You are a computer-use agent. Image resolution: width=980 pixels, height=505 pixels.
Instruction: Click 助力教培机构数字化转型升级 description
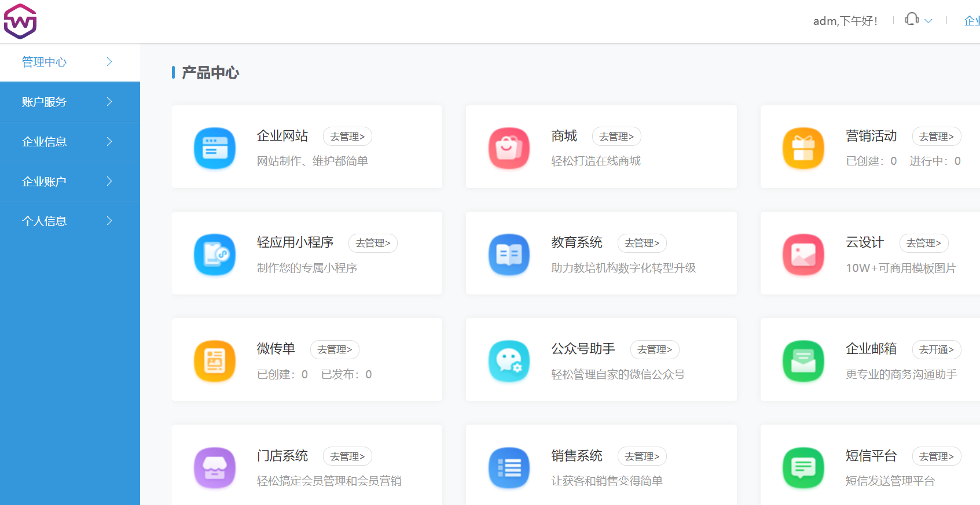point(623,268)
